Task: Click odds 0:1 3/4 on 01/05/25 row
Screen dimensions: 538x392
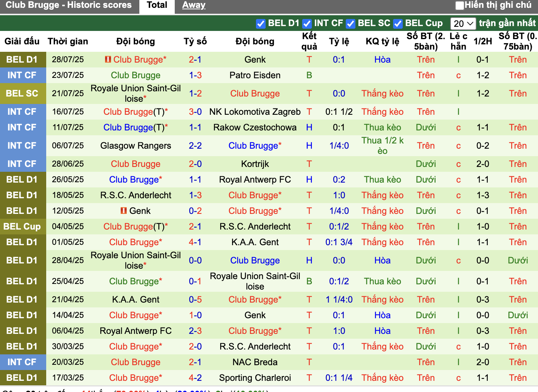Action: click(x=339, y=242)
